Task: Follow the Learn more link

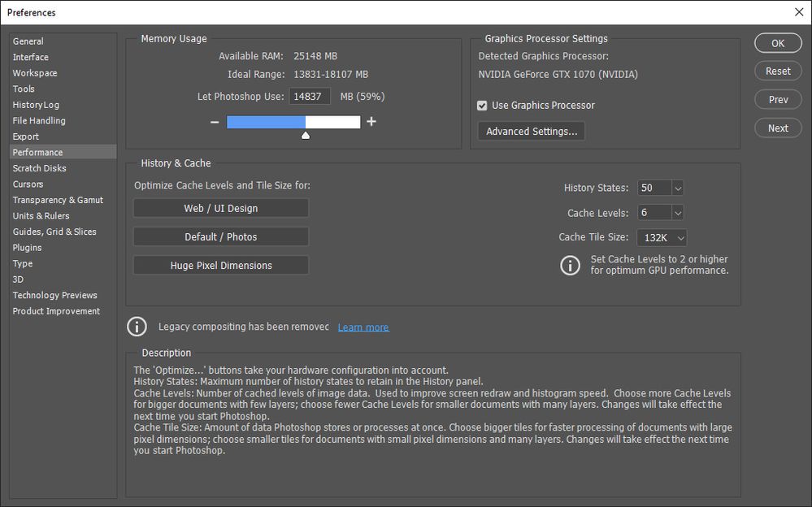Action: coord(363,327)
